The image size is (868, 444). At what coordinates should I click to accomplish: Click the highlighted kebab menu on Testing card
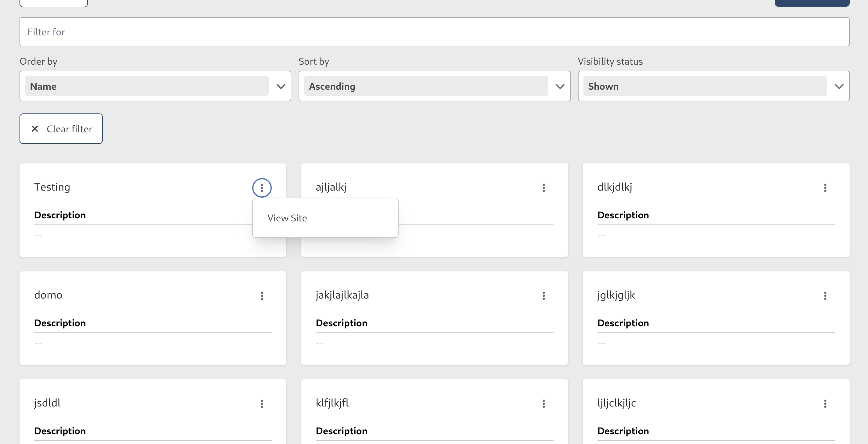pos(262,188)
